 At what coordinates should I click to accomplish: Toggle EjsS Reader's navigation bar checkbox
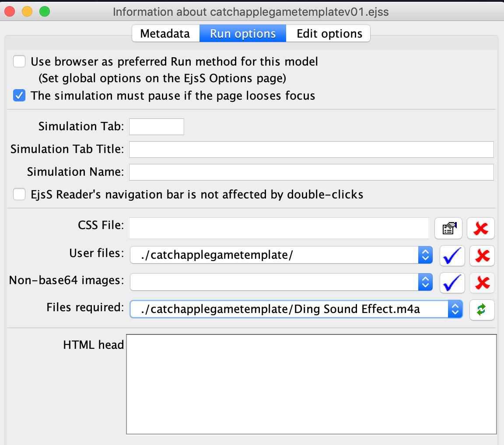(19, 195)
